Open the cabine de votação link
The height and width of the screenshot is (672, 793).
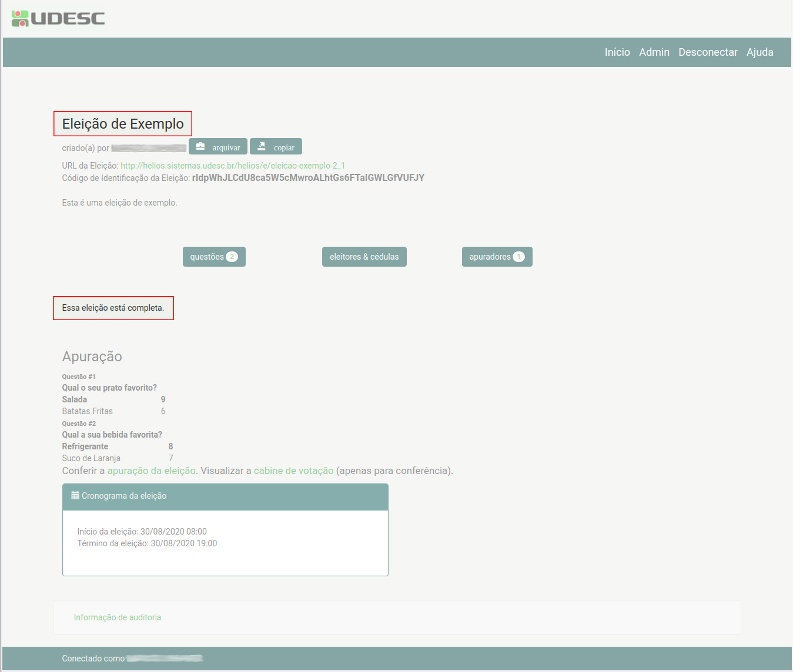[x=293, y=471]
